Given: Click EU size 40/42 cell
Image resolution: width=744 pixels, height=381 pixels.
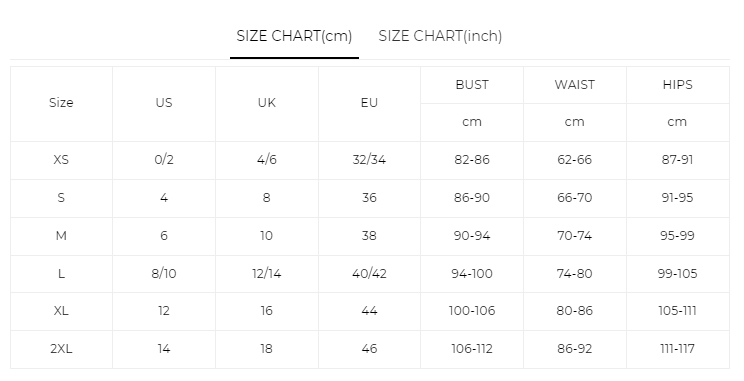Looking at the screenshot, I should pos(369,274).
